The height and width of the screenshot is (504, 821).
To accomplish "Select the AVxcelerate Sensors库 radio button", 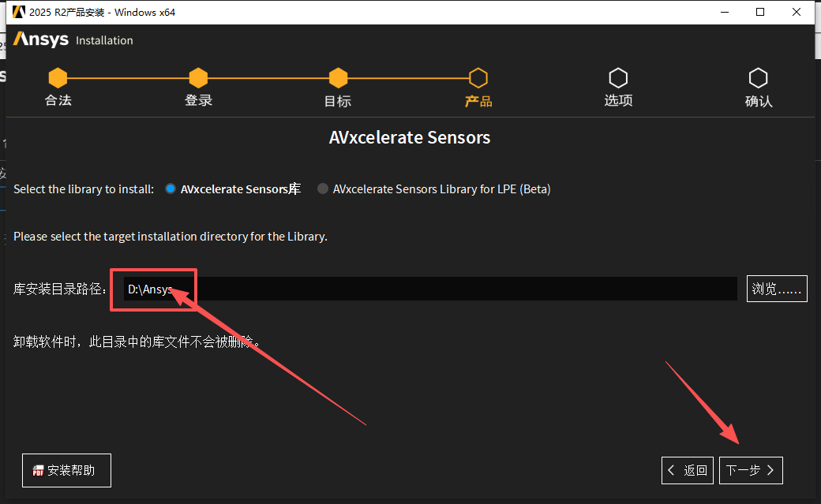I will (x=171, y=189).
